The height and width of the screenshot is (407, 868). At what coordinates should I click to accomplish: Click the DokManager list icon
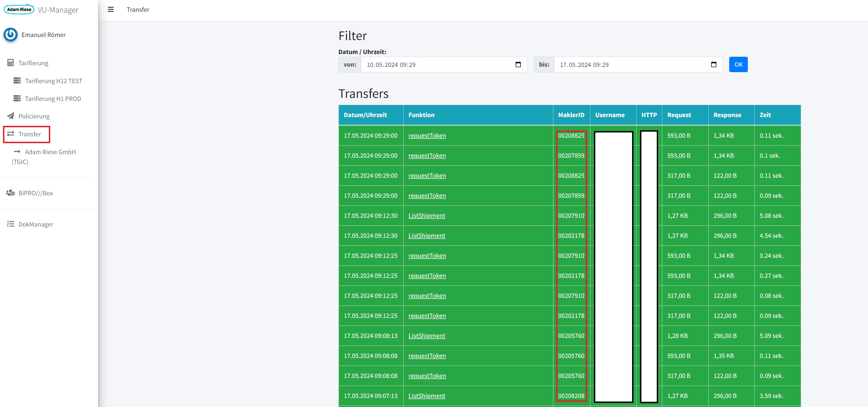[10, 224]
